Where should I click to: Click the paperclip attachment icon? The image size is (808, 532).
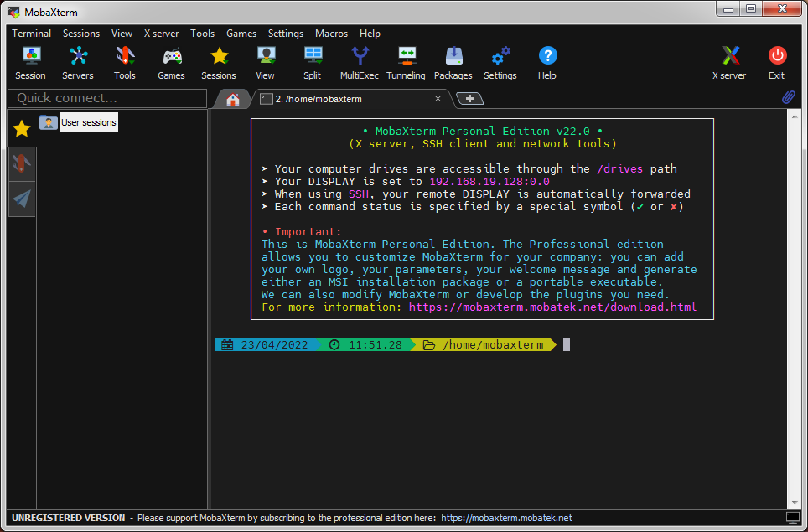click(x=788, y=98)
